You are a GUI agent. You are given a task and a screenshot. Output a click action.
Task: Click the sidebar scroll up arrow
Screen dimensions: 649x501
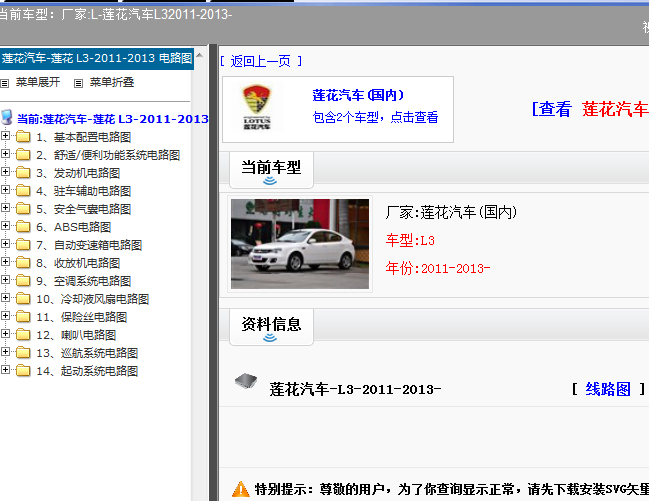coord(200,55)
